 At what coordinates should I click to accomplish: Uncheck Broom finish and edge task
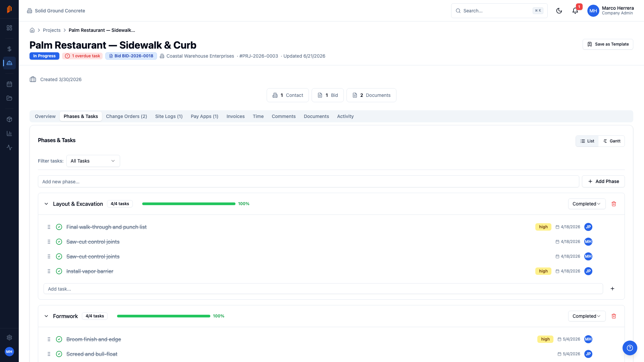[59, 339]
